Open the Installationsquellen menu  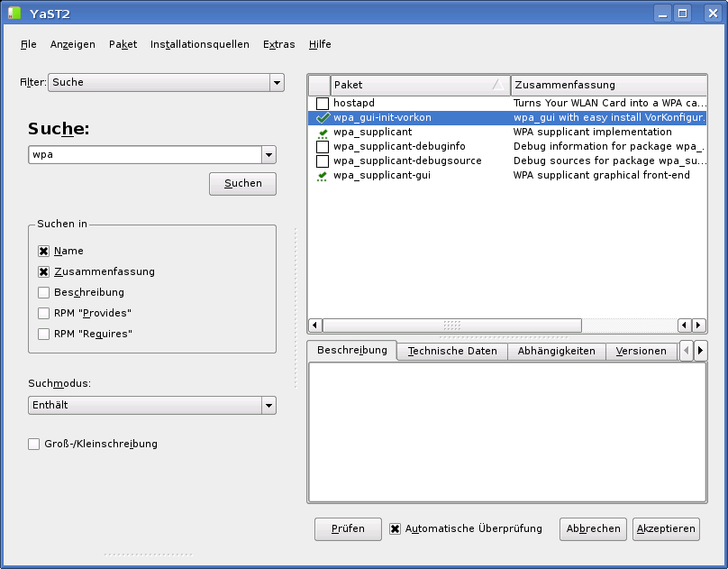[200, 44]
